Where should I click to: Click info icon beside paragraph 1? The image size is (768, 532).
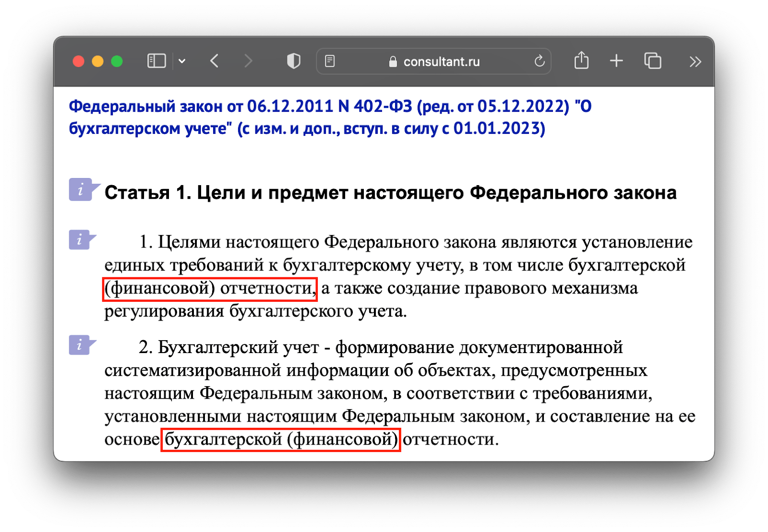coord(80,240)
